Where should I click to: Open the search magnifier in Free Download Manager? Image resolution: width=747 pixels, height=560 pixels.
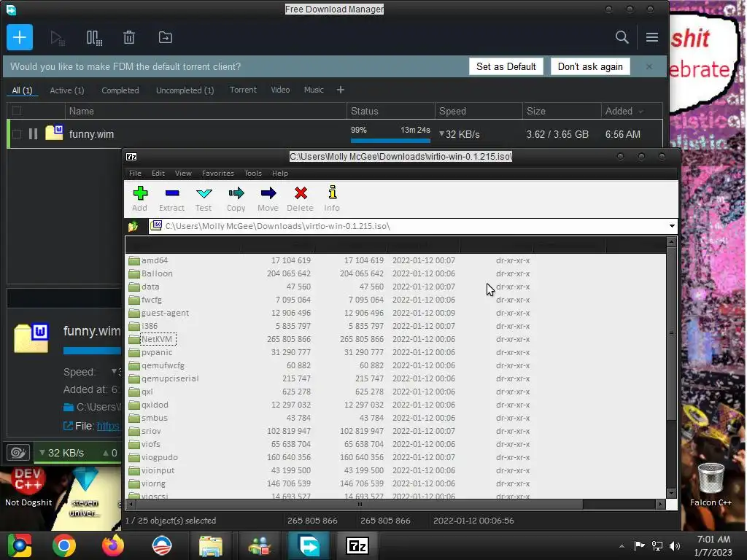click(x=622, y=37)
